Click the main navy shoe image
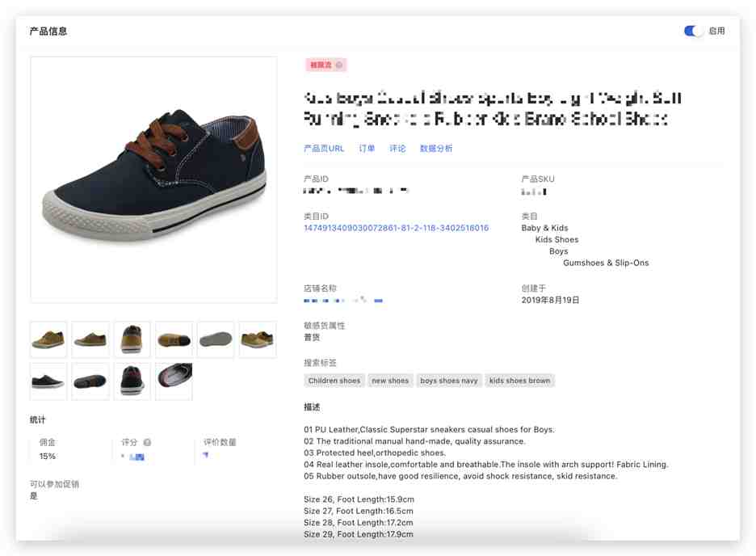Viewport: 756px width, 556px height. click(x=153, y=180)
